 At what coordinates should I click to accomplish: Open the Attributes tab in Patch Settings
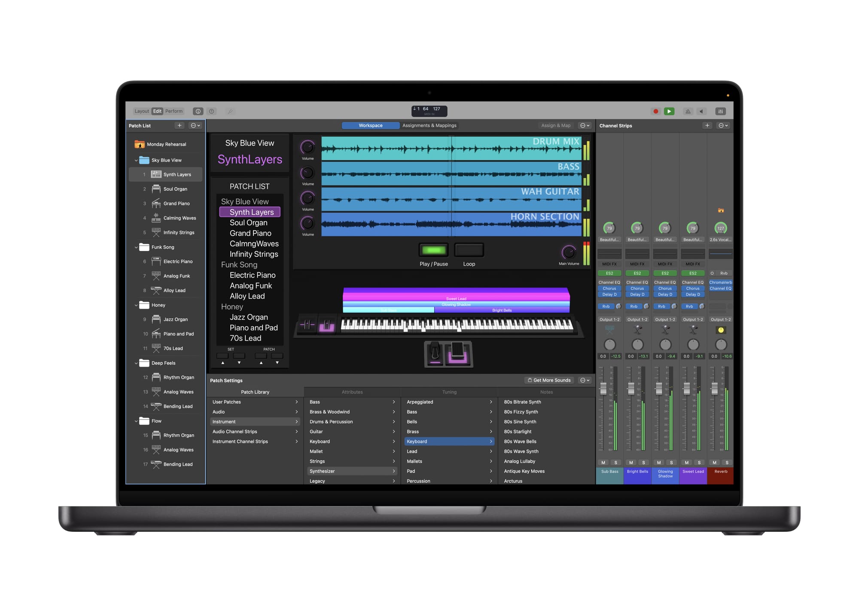coord(352,392)
